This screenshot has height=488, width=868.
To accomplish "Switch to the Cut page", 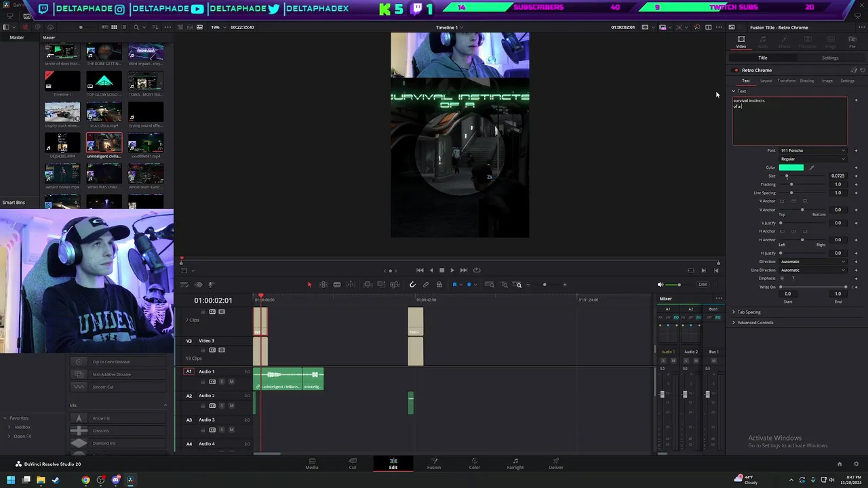I will pyautogui.click(x=353, y=464).
